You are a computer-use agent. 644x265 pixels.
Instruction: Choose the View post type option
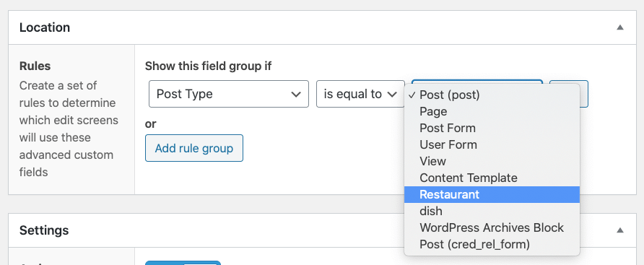point(492,161)
